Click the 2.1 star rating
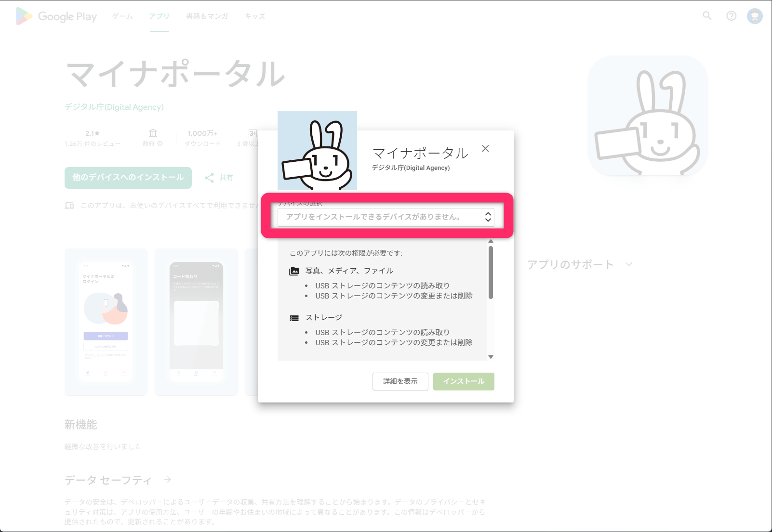 click(x=93, y=133)
